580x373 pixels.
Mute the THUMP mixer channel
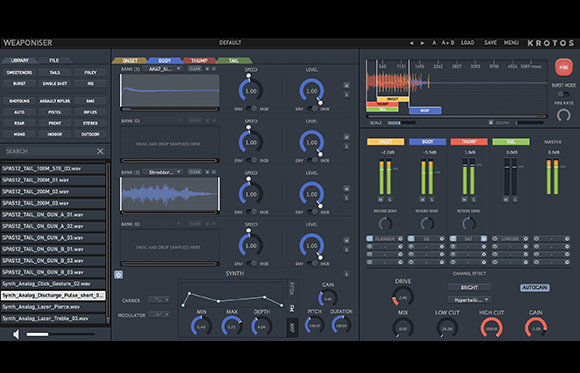pos(464,199)
